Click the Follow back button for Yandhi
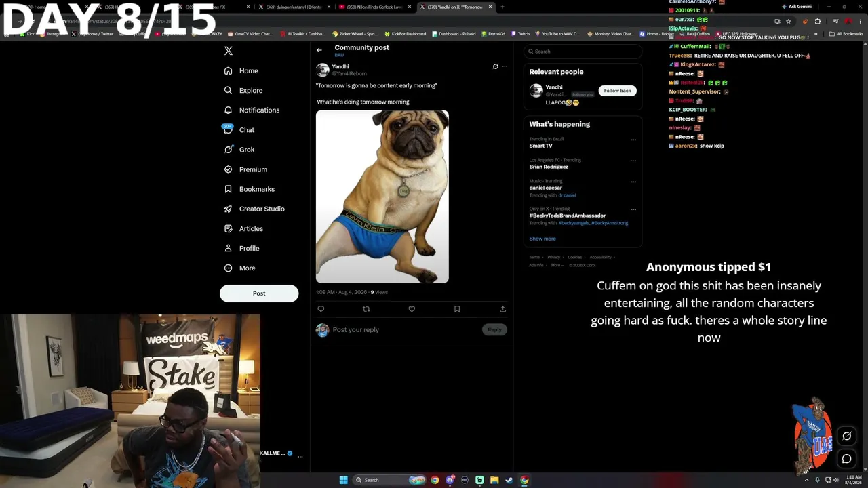 pos(617,91)
